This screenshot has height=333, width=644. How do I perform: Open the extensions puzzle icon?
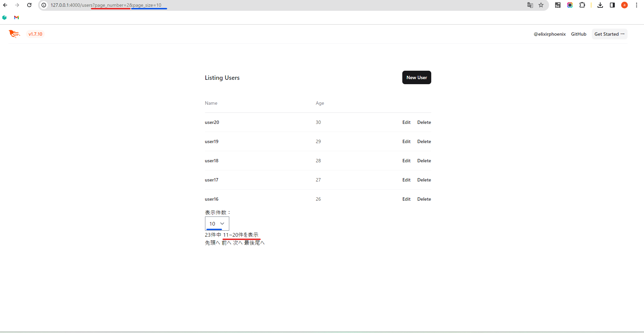tap(582, 5)
